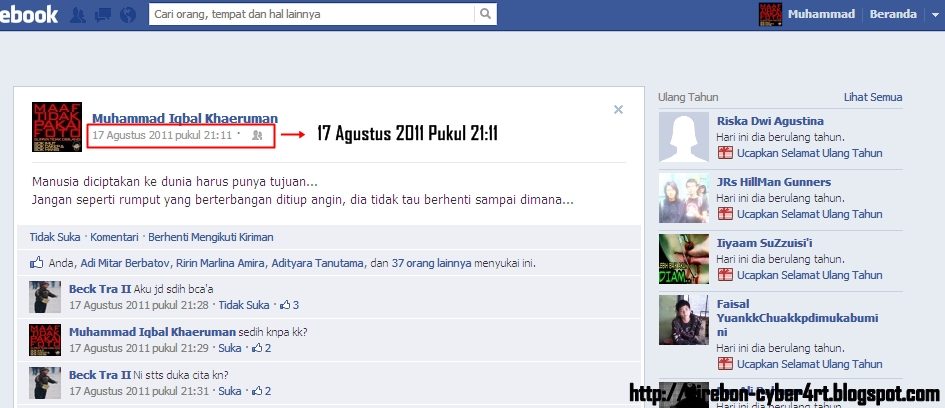Click Ucapkan Selamat Ulang Tahun for Iiyaam
Image resolution: width=945 pixels, height=408 pixels.
pyautogui.click(x=809, y=275)
